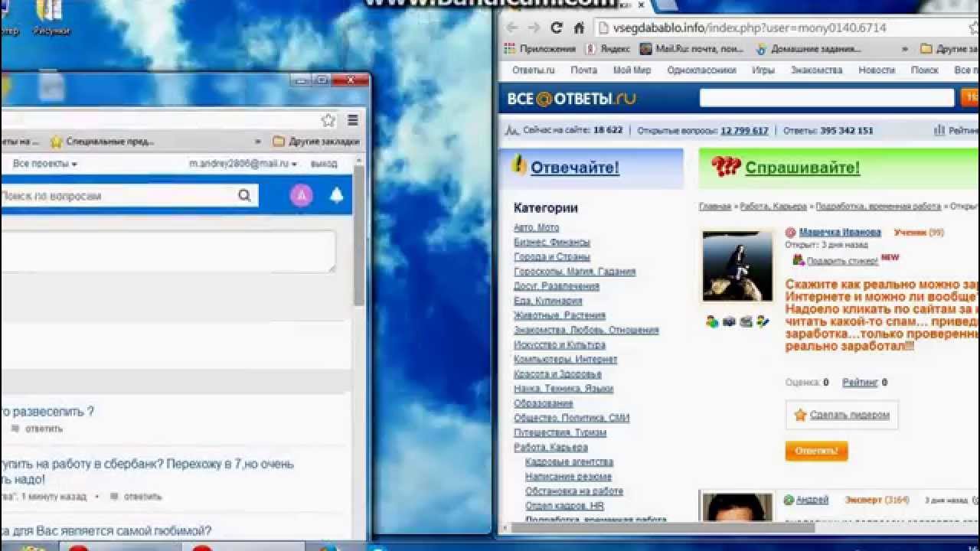
Task: Click Машечка Иванова avatar picture
Action: (x=738, y=266)
